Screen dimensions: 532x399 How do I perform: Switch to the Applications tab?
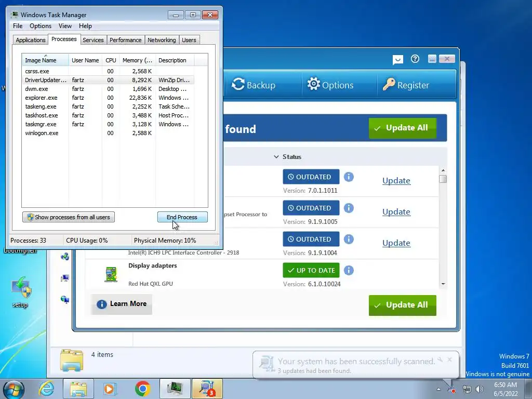coord(31,40)
